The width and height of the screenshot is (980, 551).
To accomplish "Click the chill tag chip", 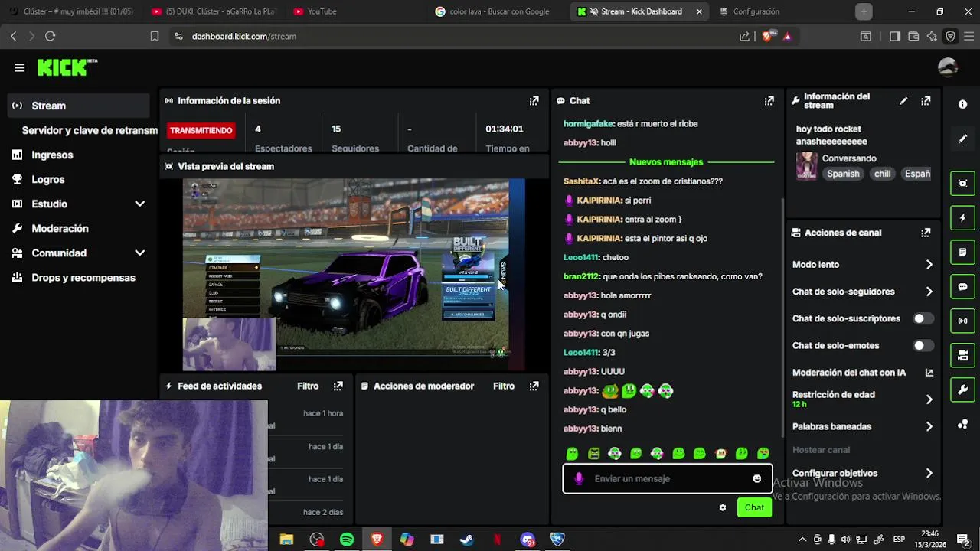I will (x=883, y=174).
